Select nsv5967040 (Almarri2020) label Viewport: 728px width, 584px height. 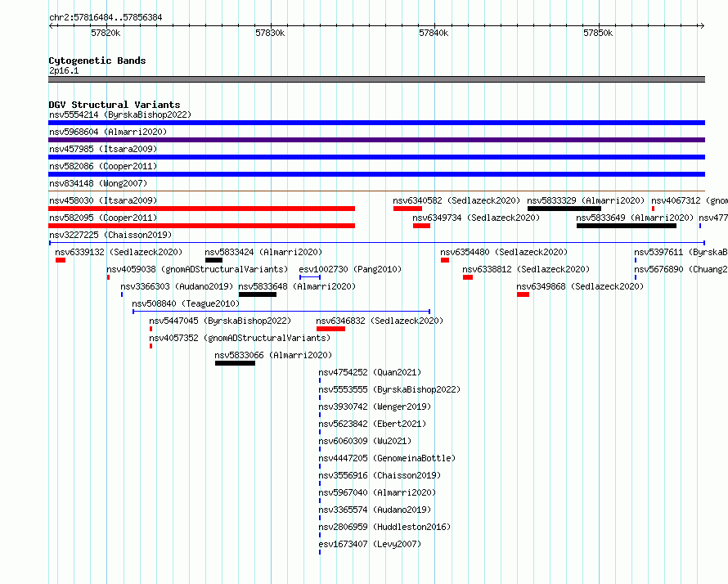377,492
